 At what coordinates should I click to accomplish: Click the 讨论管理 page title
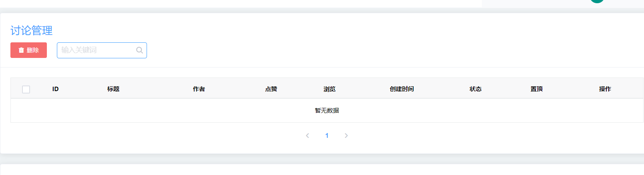point(31,30)
